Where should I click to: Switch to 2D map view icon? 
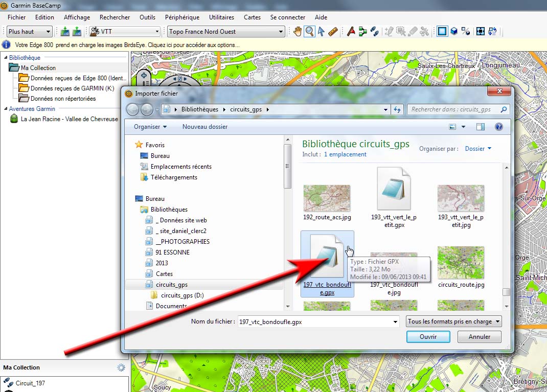[x=442, y=31]
